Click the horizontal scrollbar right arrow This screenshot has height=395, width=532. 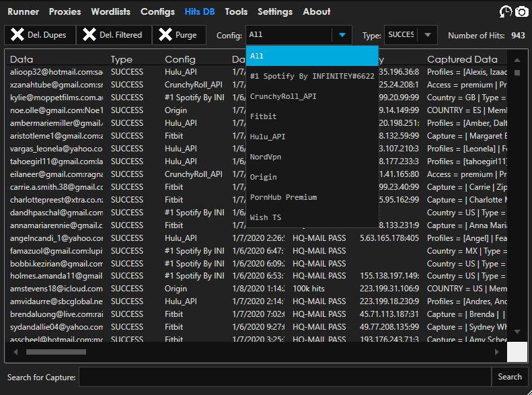497,351
